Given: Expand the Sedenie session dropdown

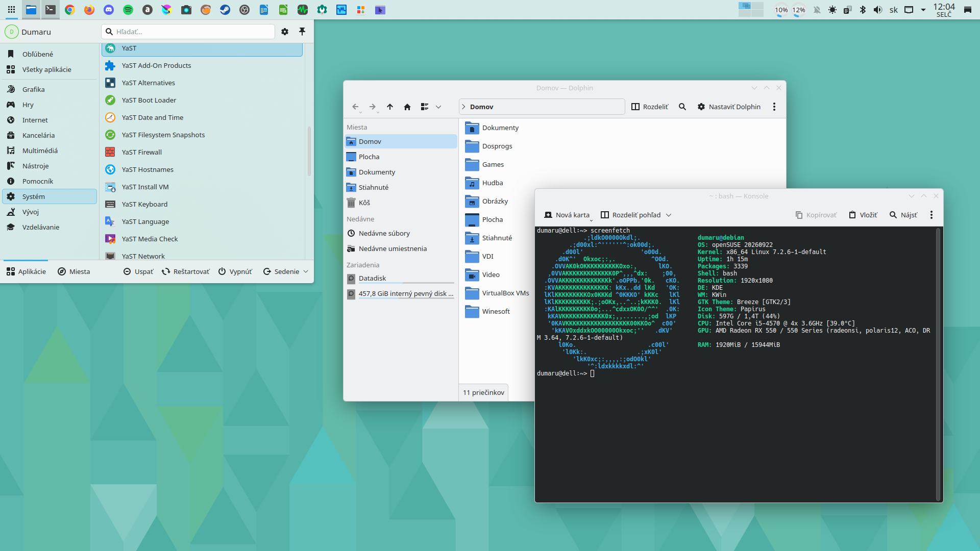Looking at the screenshot, I should point(286,271).
